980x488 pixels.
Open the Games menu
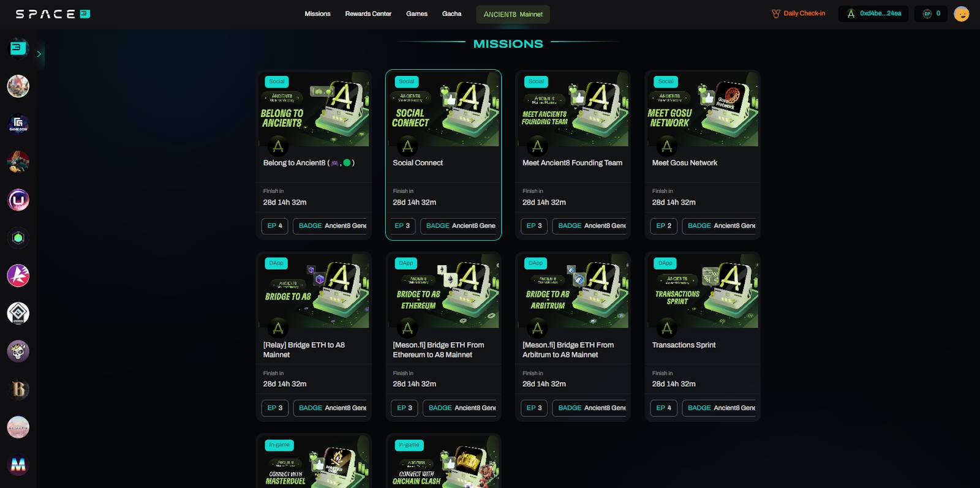[x=417, y=13]
